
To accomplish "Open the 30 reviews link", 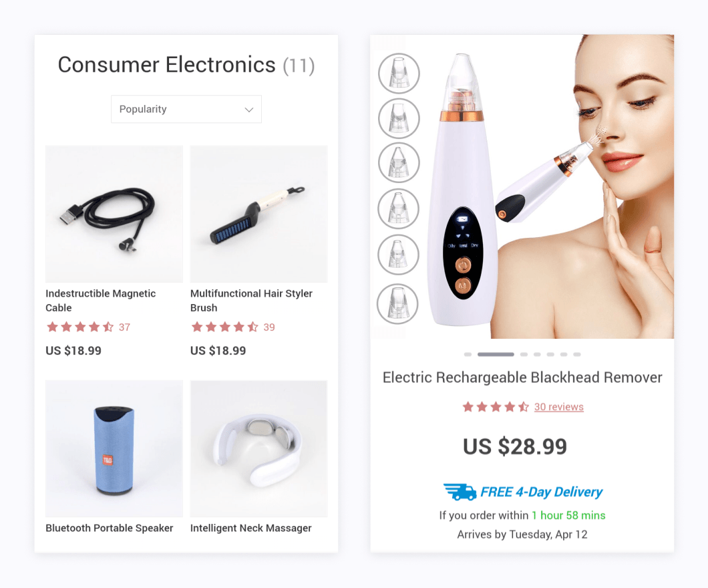I will point(558,407).
